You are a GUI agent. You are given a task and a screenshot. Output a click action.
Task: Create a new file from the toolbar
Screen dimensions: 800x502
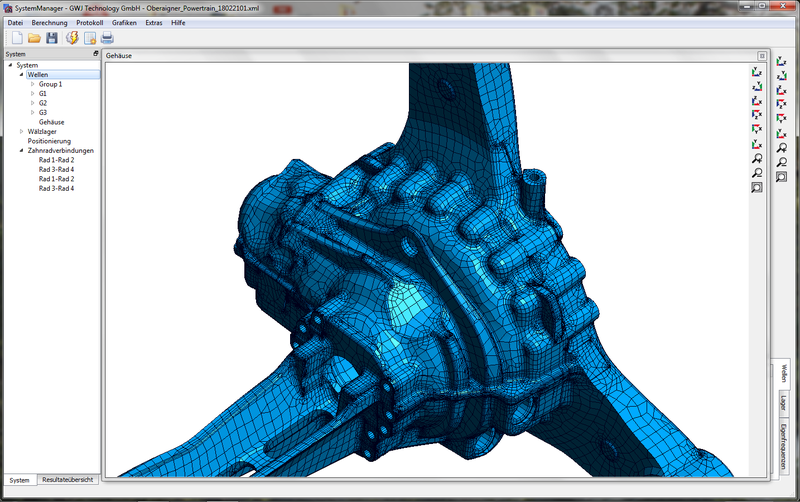point(15,38)
